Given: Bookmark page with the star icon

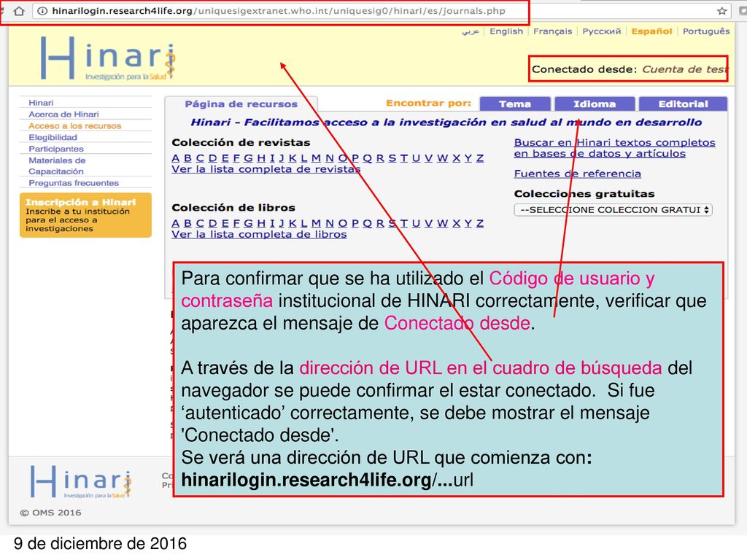Looking at the screenshot, I should click(722, 10).
